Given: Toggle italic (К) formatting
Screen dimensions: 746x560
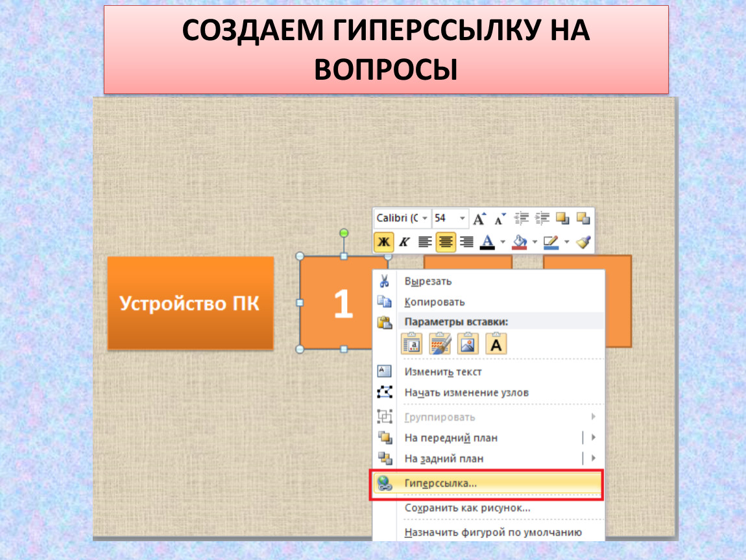Looking at the screenshot, I should click(404, 242).
